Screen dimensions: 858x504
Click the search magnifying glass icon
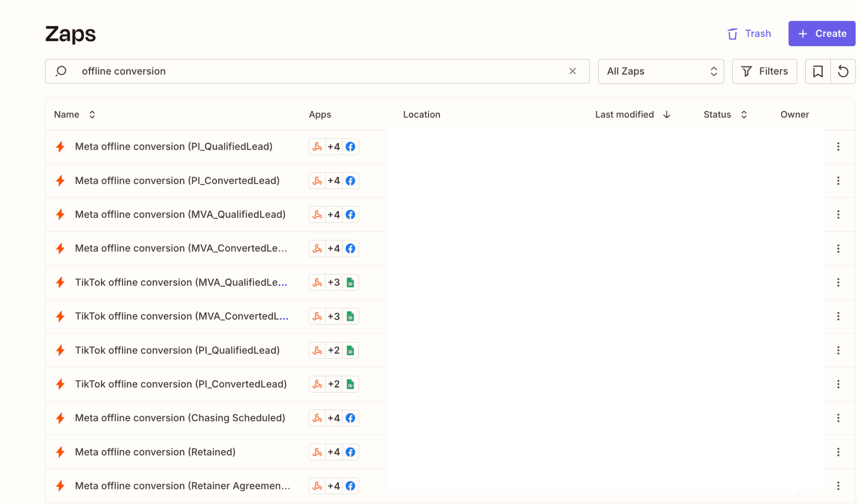tap(61, 71)
